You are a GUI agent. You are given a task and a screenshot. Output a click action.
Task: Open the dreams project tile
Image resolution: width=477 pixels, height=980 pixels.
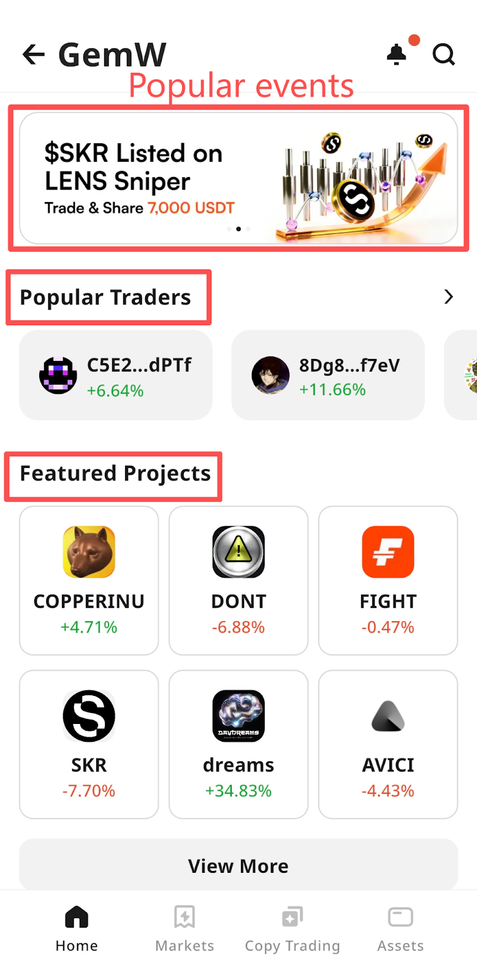(238, 744)
